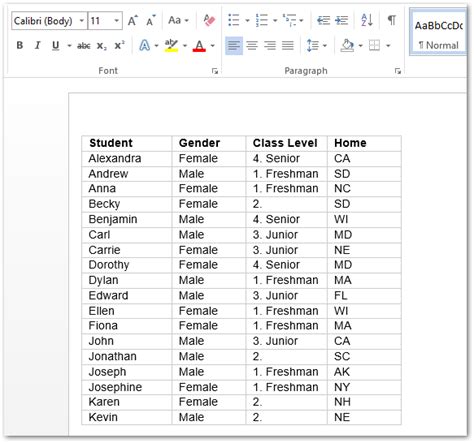The width and height of the screenshot is (474, 443).
Task: Decrease paragraph indent
Action: click(x=323, y=21)
